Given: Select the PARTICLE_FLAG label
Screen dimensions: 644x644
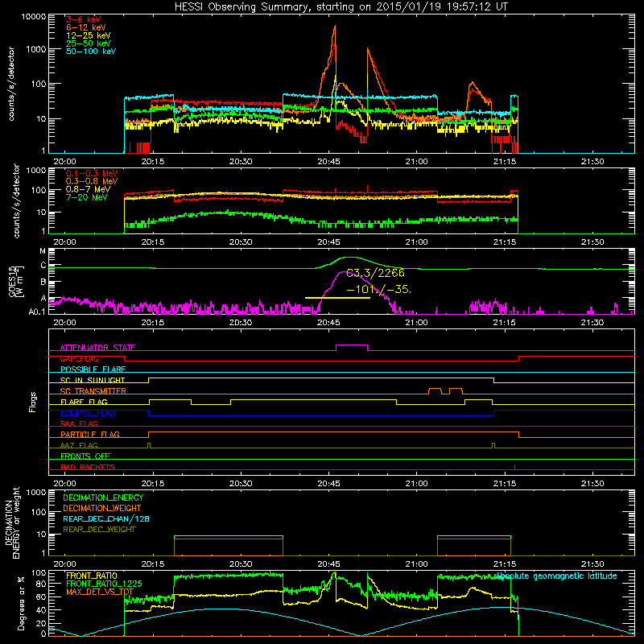Looking at the screenshot, I should pyautogui.click(x=90, y=435).
